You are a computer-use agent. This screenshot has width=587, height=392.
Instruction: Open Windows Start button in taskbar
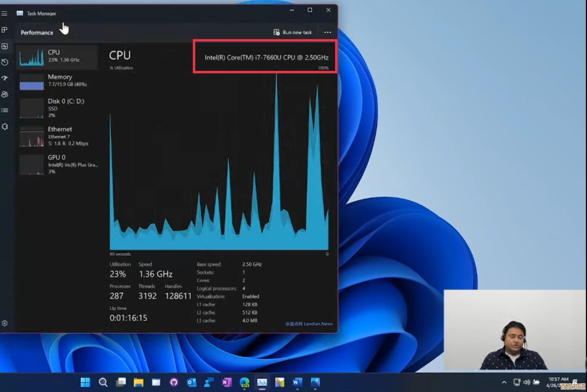click(85, 382)
